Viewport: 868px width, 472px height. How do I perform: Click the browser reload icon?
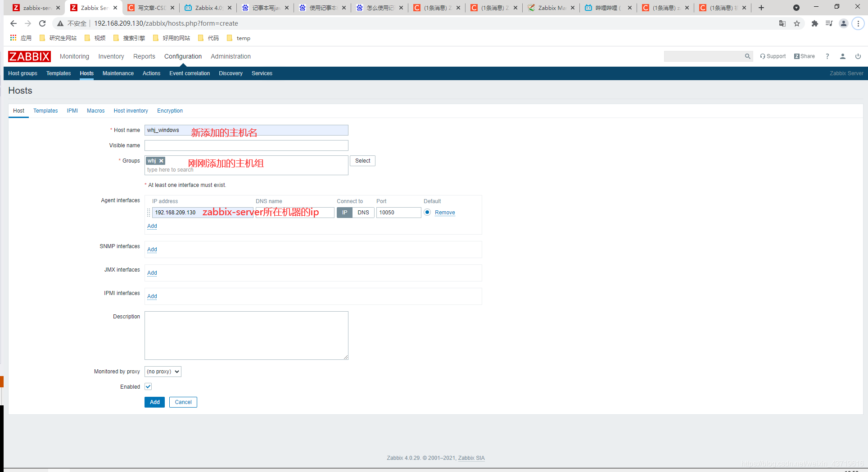42,23
